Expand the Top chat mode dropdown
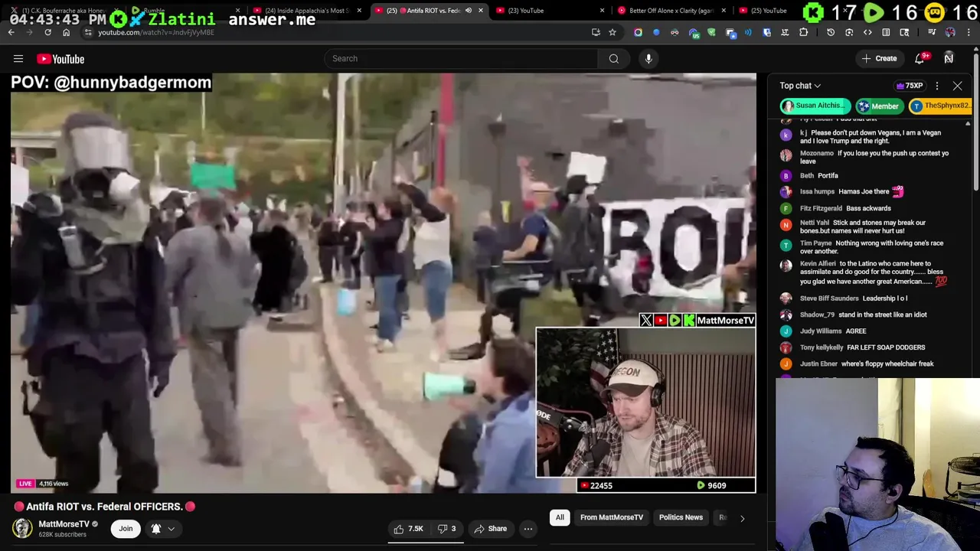Viewport: 980px width, 551px height. [x=800, y=86]
